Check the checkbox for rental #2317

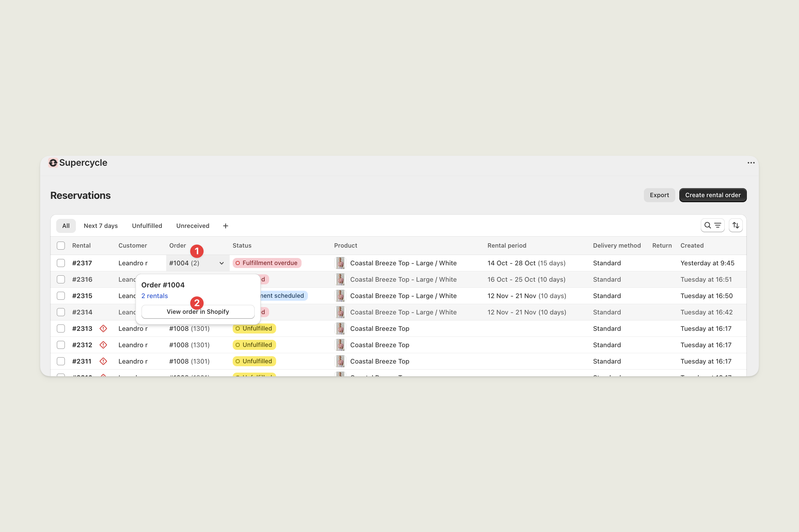(x=61, y=263)
